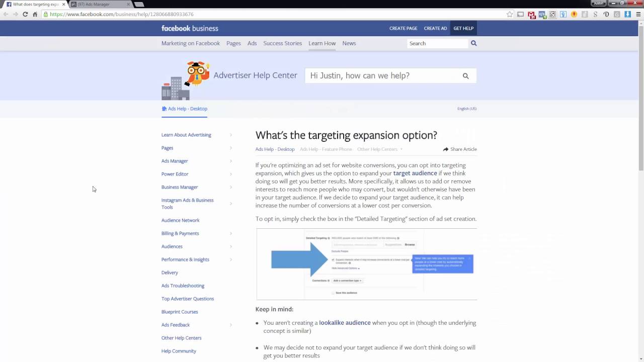Click the browser forward arrow
Viewport: 644px width, 362px height.
[x=15, y=14]
